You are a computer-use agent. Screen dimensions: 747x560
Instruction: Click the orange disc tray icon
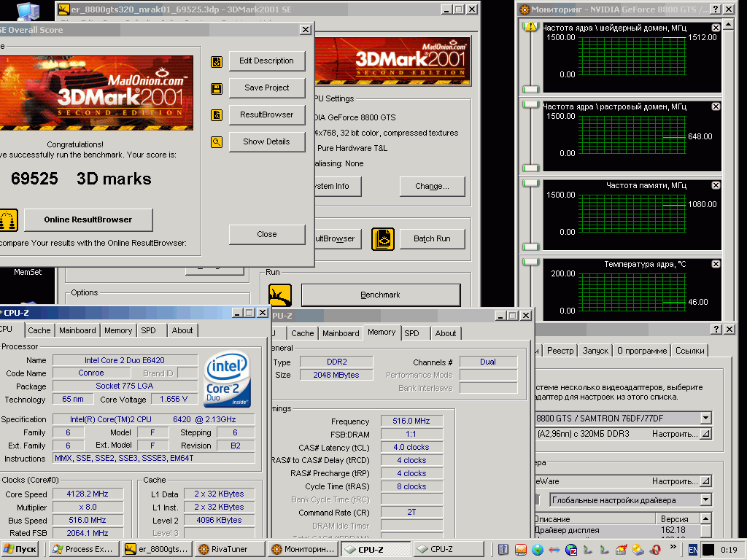[521, 550]
